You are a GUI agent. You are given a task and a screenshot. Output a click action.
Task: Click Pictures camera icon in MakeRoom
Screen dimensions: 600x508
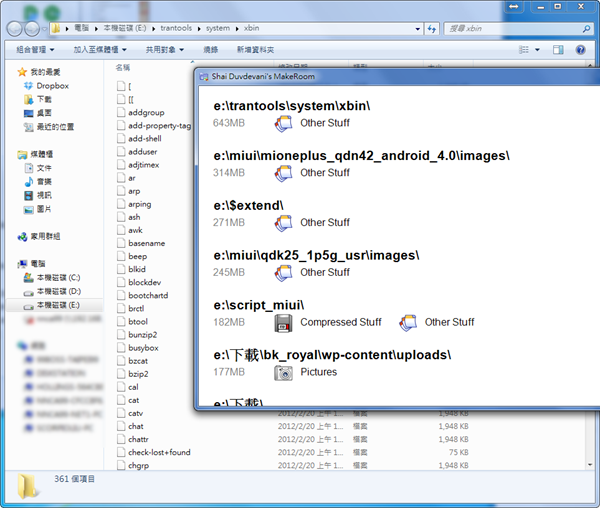[283, 373]
